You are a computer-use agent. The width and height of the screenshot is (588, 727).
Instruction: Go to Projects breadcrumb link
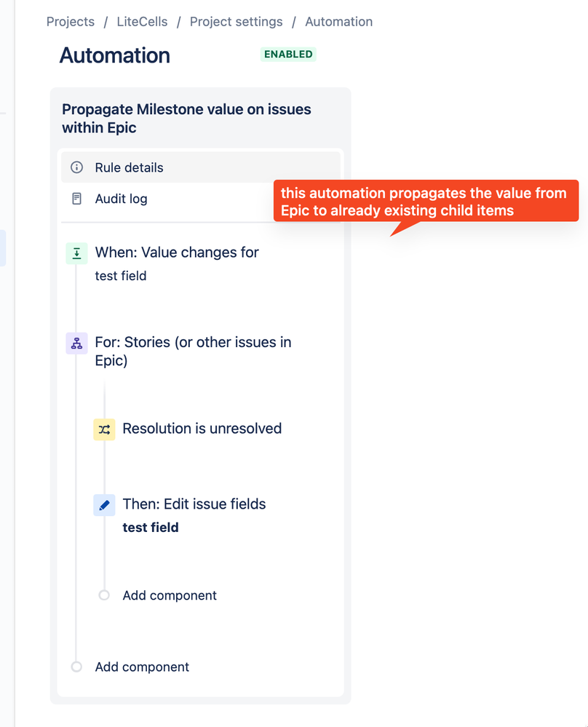71,22
